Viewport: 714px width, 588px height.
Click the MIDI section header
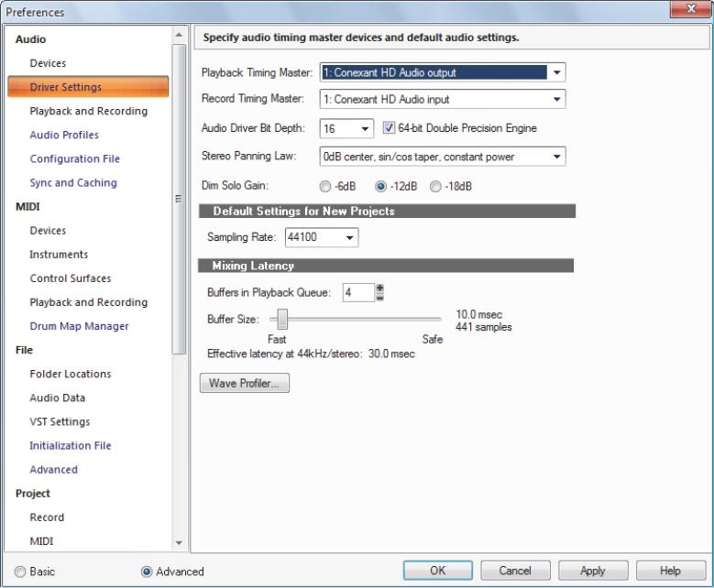pyautogui.click(x=27, y=207)
